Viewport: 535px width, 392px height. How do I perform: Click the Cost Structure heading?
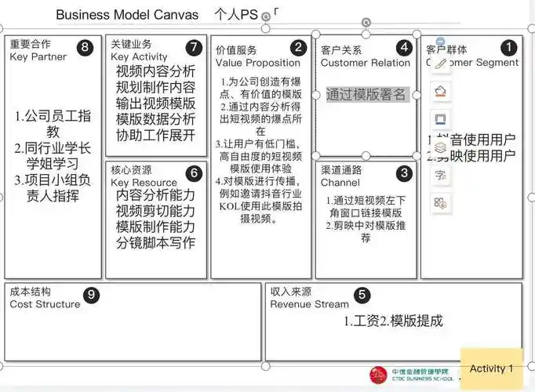pos(45,304)
